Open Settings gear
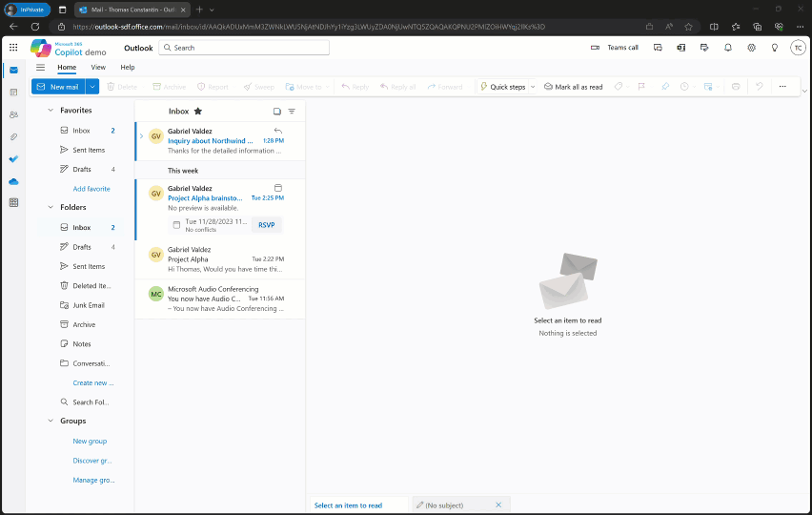 click(x=751, y=48)
